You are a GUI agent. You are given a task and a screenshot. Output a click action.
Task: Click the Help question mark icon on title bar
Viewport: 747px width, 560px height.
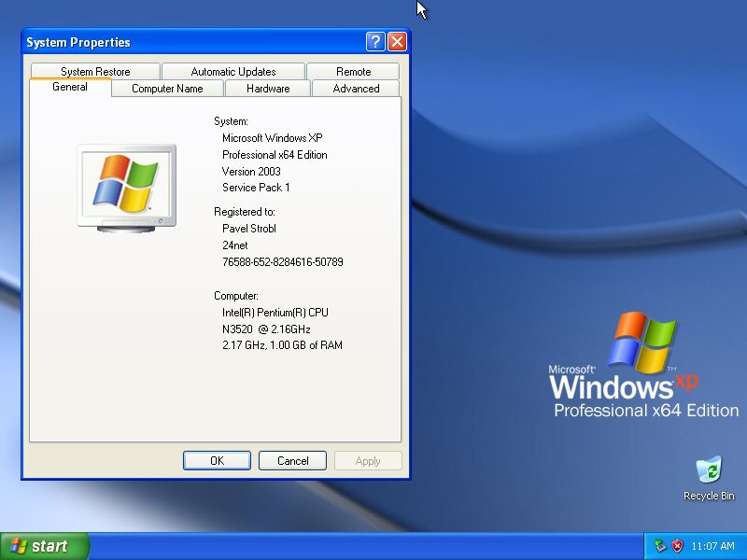[375, 42]
